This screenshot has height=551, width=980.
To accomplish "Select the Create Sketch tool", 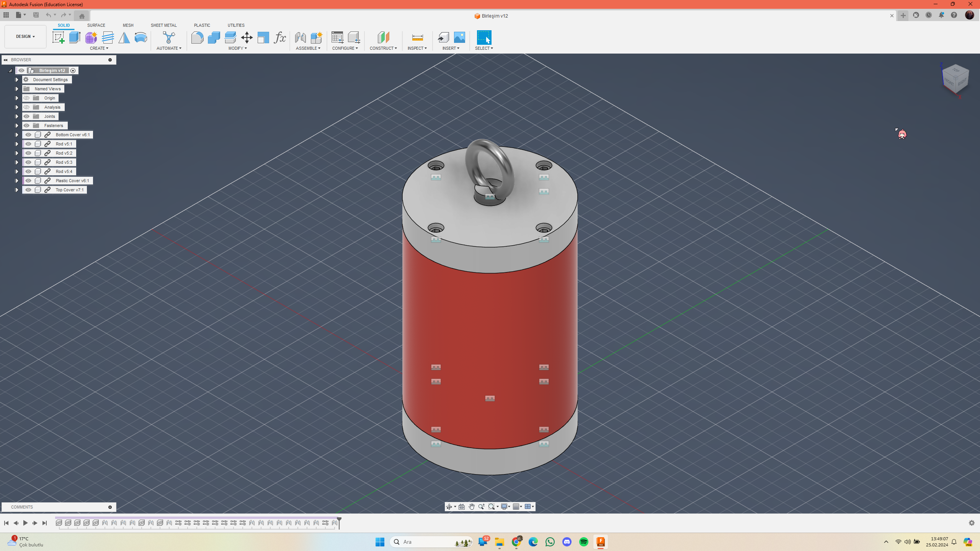I will coord(58,37).
